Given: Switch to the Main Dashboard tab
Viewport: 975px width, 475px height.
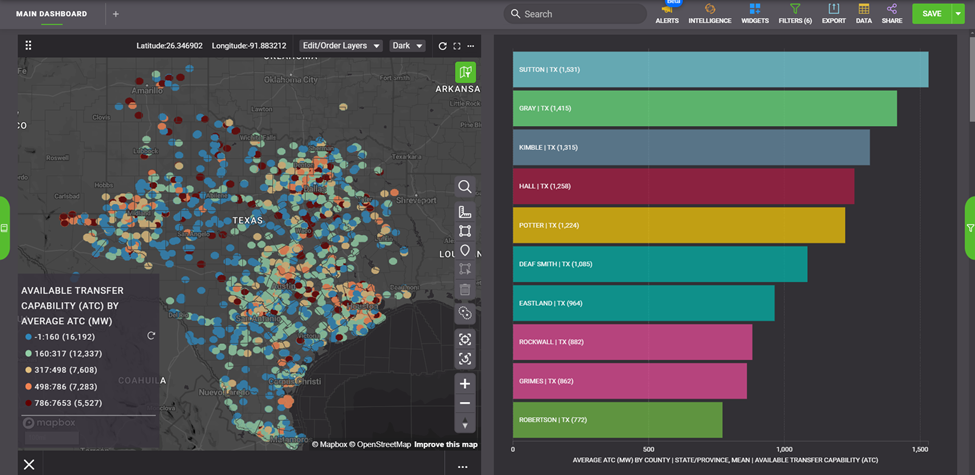Looking at the screenshot, I should pyautogui.click(x=51, y=14).
